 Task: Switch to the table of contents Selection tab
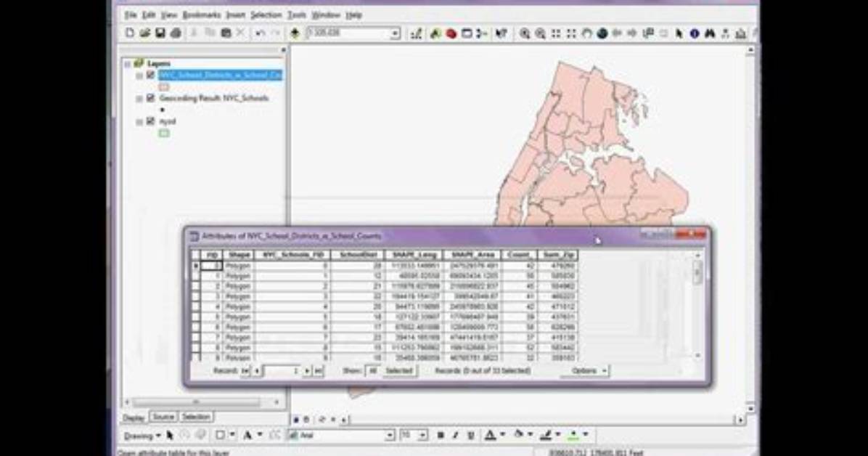pyautogui.click(x=196, y=417)
